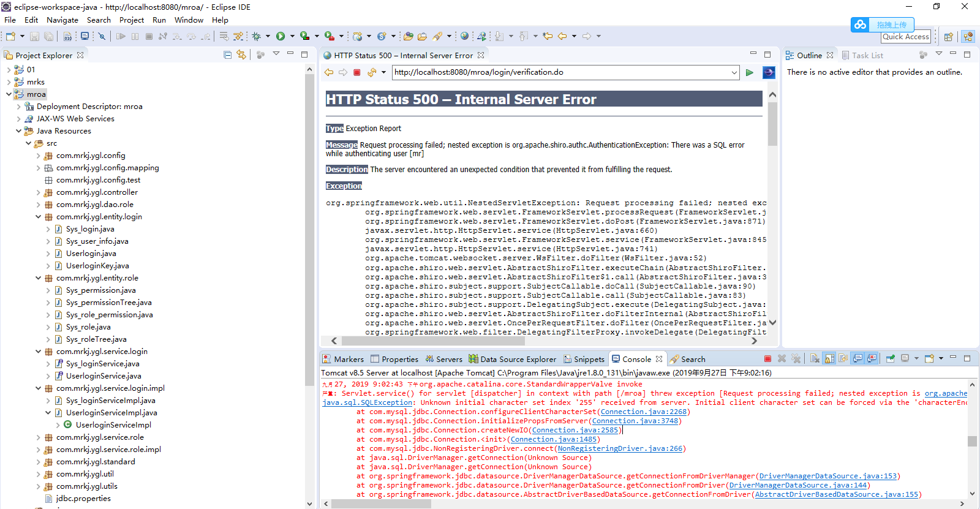
Task: Click the Last Edit Location arrow icon
Action: (x=548, y=36)
